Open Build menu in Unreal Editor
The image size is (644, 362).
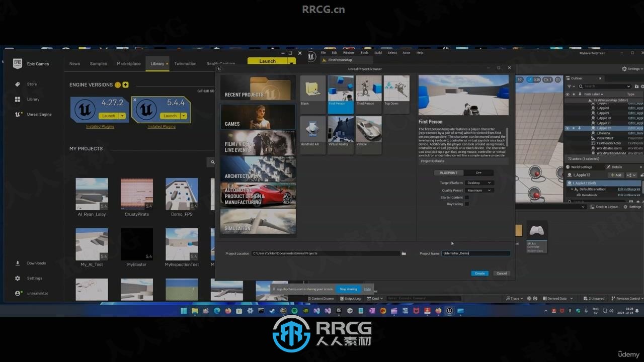click(x=378, y=53)
